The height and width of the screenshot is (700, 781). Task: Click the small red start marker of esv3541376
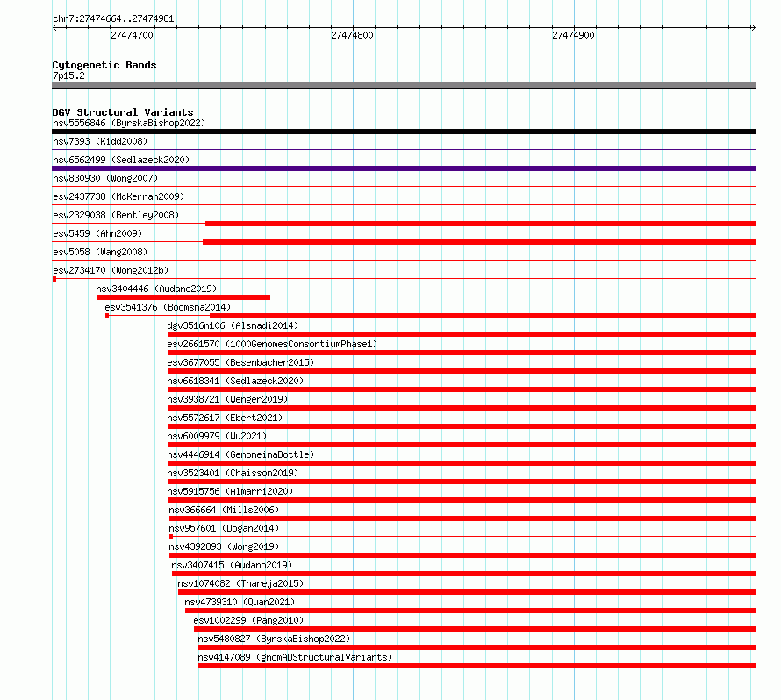(107, 316)
